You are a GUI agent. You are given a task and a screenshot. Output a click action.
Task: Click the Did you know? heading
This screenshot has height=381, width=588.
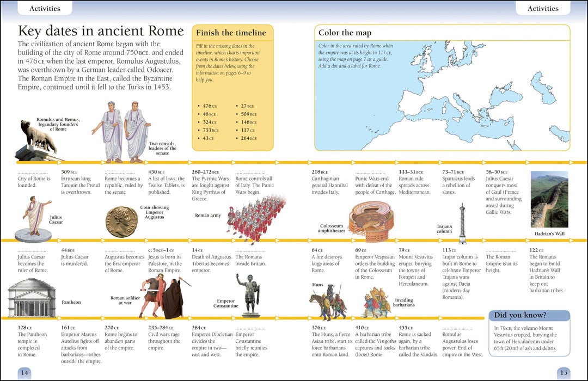[520, 315]
